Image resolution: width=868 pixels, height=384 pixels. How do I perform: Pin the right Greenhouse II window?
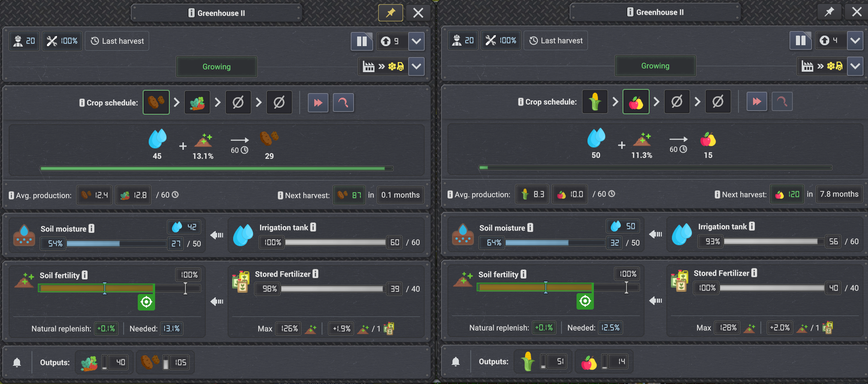pos(829,12)
